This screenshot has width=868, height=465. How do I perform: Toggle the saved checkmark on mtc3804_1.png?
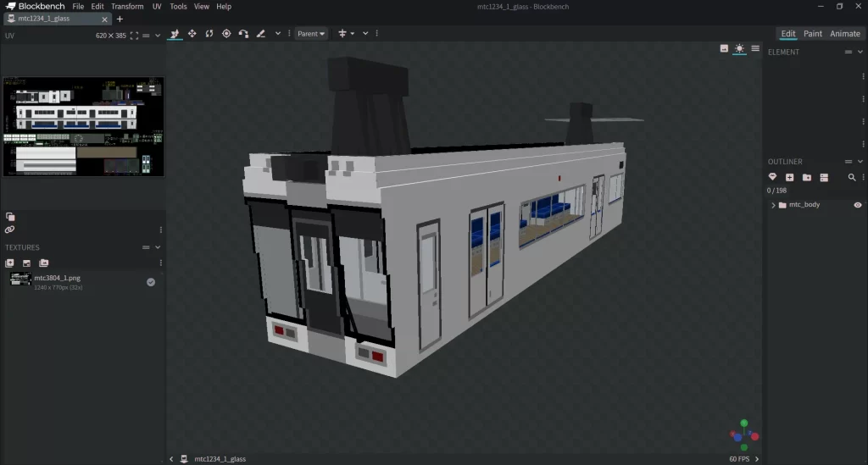[x=151, y=282]
